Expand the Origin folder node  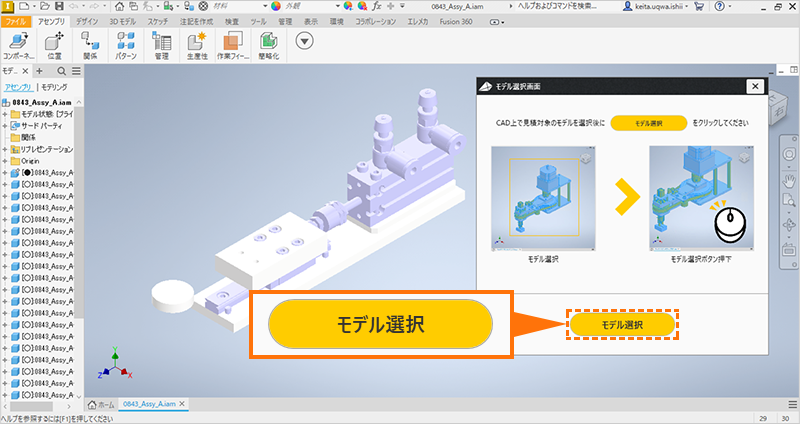(5, 161)
